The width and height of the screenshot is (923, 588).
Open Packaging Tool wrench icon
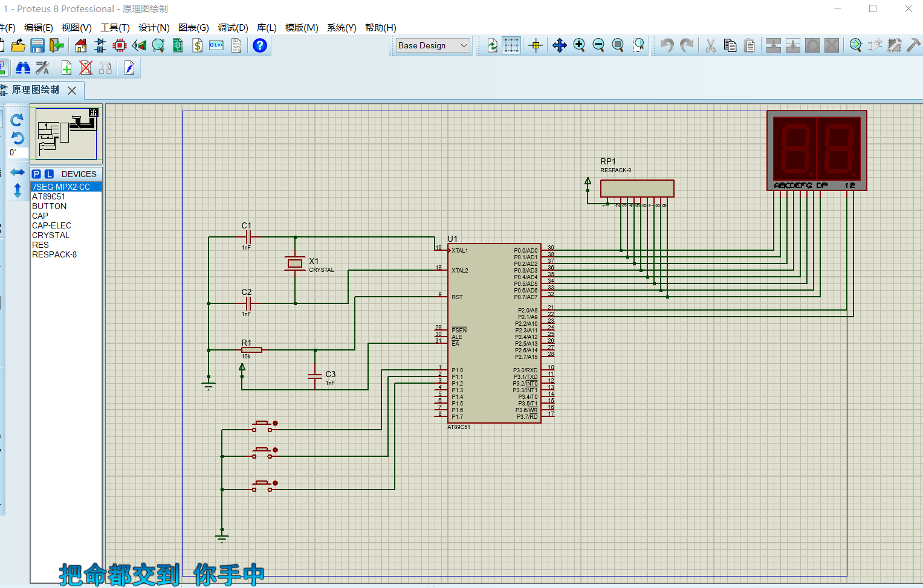point(895,45)
